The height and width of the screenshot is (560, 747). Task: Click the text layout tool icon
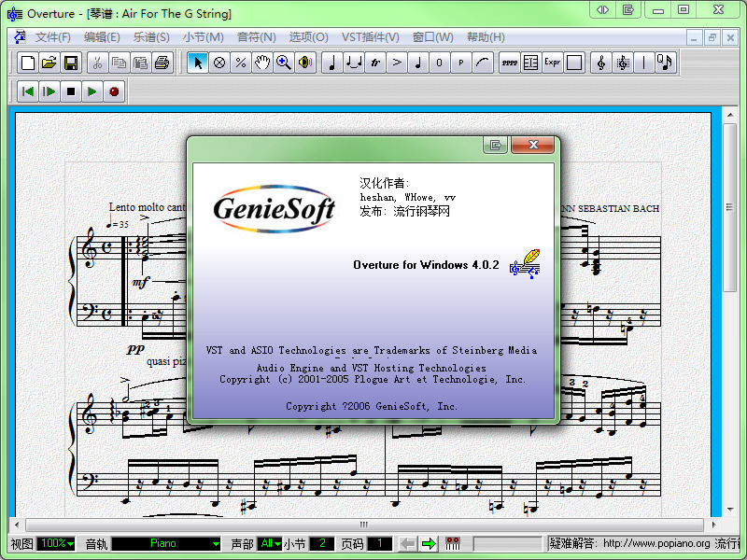click(530, 63)
